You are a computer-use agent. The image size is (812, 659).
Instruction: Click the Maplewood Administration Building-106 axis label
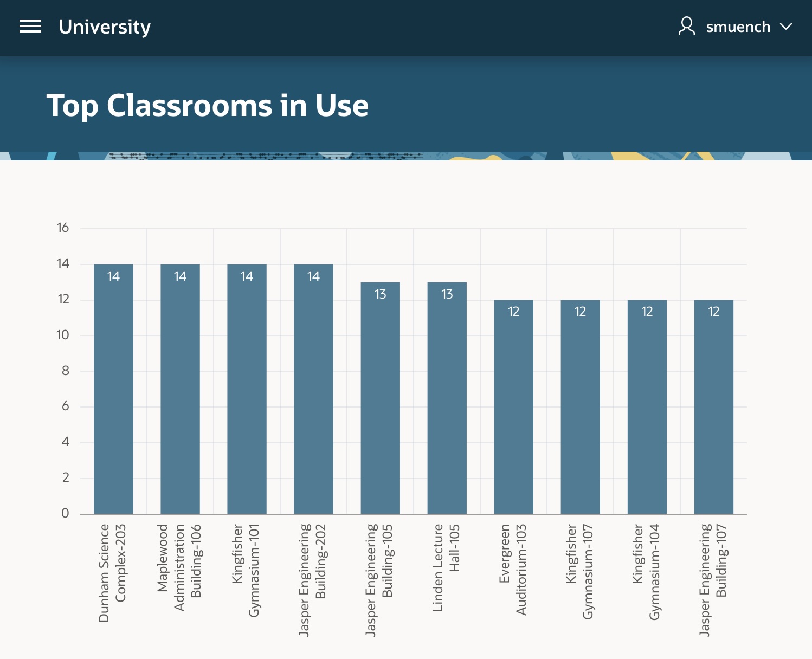click(179, 566)
